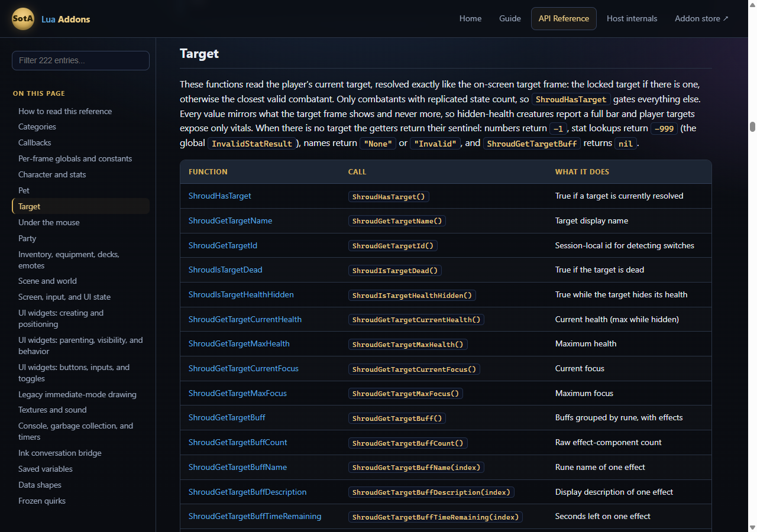Open ShroudGetTargetMaxFocus function link
757x532 pixels.
click(x=238, y=393)
